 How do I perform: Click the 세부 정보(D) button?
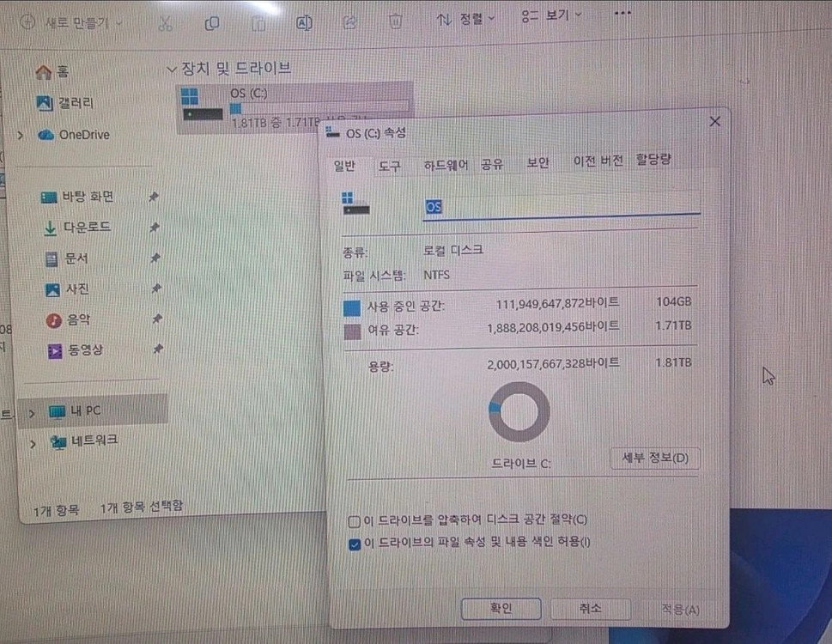click(x=655, y=458)
